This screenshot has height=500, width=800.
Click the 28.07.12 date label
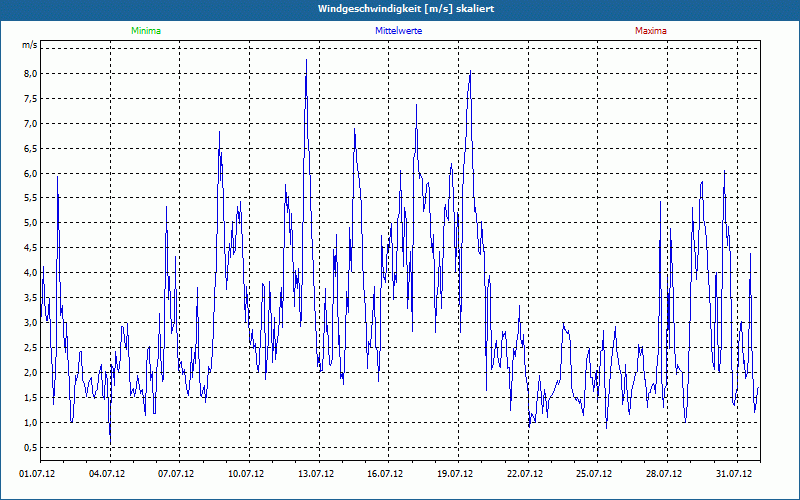tap(663, 474)
